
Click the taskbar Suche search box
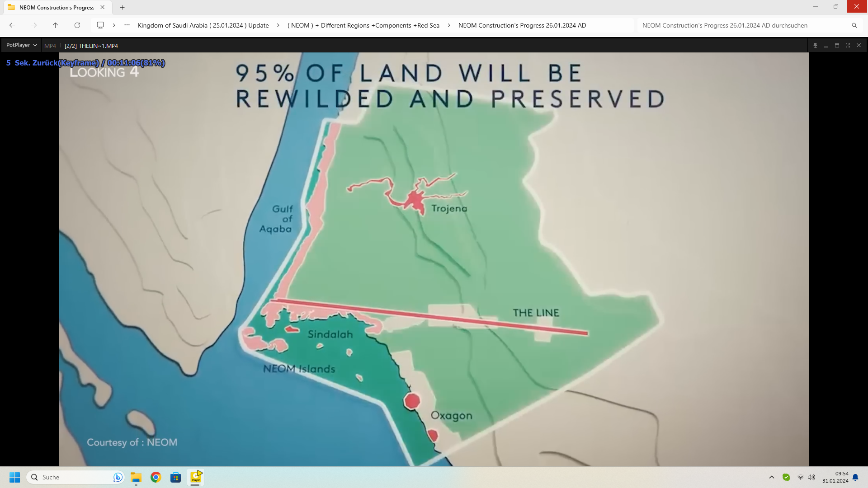point(75,477)
